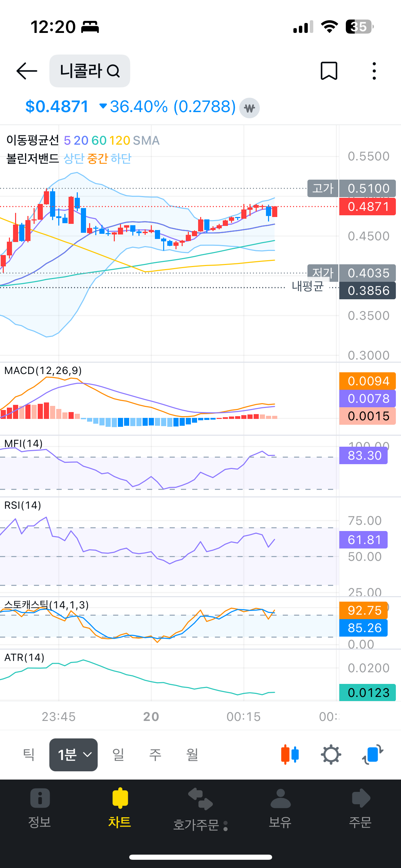Tap the stochastic value 85.26 tag
The width and height of the screenshot is (401, 868).
pyautogui.click(x=363, y=628)
